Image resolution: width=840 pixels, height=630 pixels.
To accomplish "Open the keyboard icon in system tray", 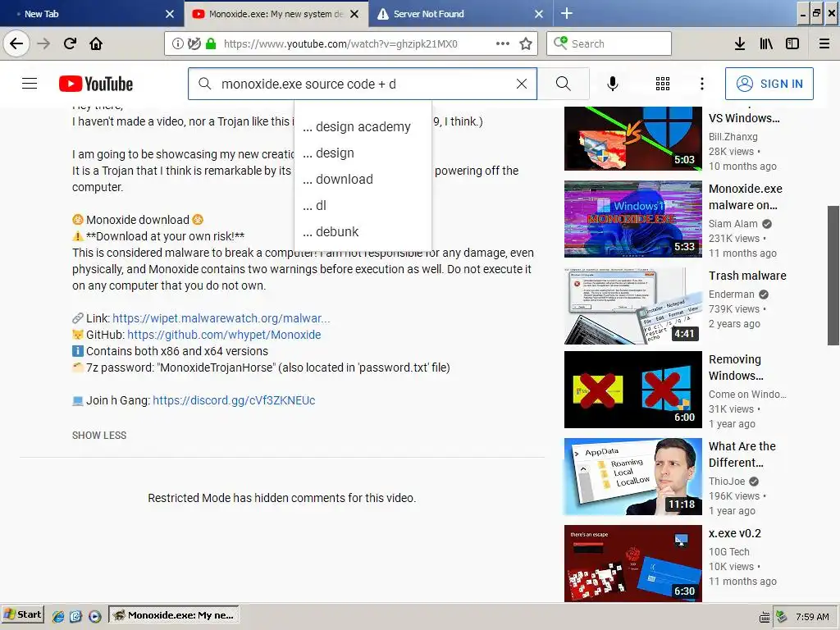I will [765, 617].
